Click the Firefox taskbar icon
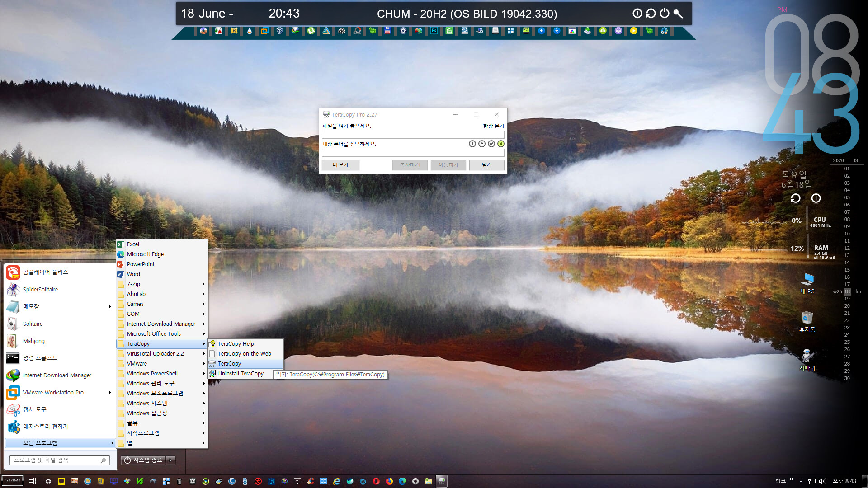868x488 pixels. pos(389,481)
